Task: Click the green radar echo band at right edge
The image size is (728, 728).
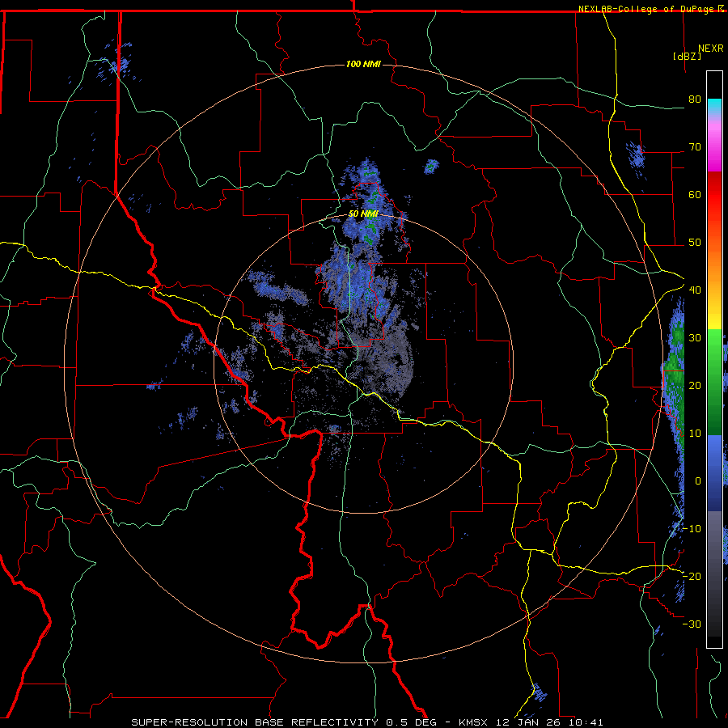Action: tap(673, 381)
